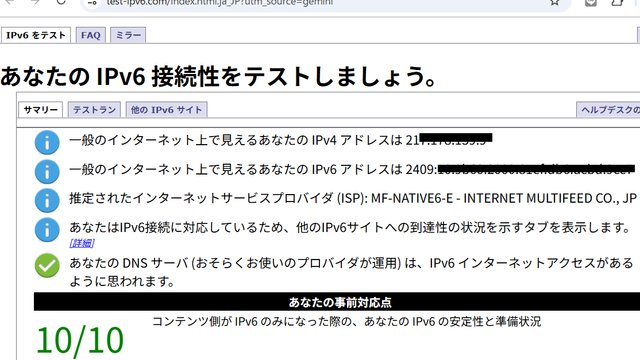Select the IPv6 をテスト tab
The width and height of the screenshot is (640, 360).
click(x=36, y=35)
